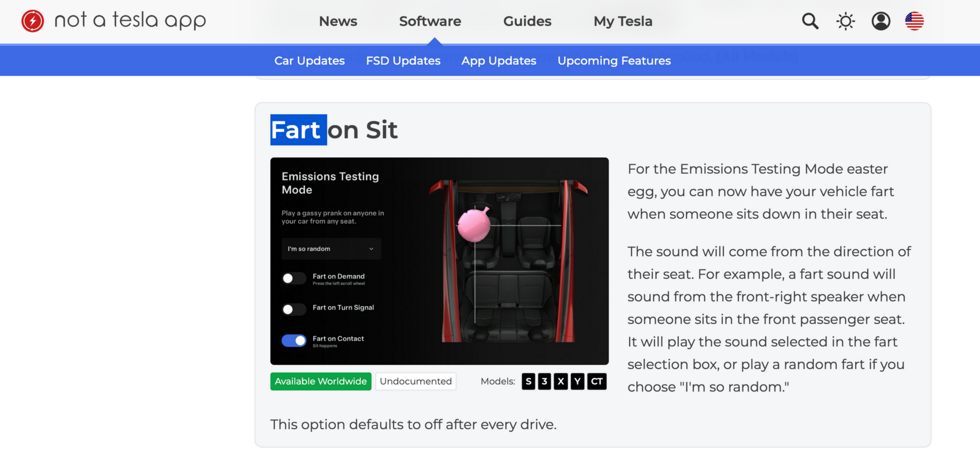
Task: Toggle the Fart on Turn Signal switch
Action: [x=294, y=309]
